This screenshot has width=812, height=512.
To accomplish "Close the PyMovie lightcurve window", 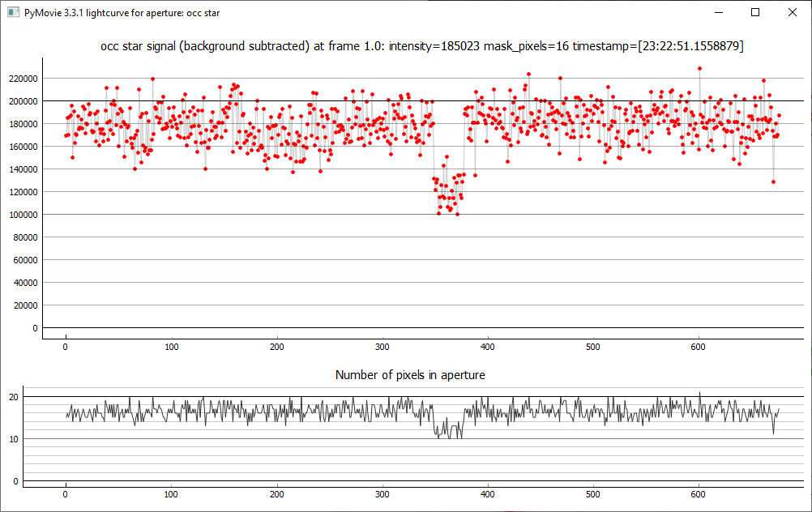I will point(793,13).
